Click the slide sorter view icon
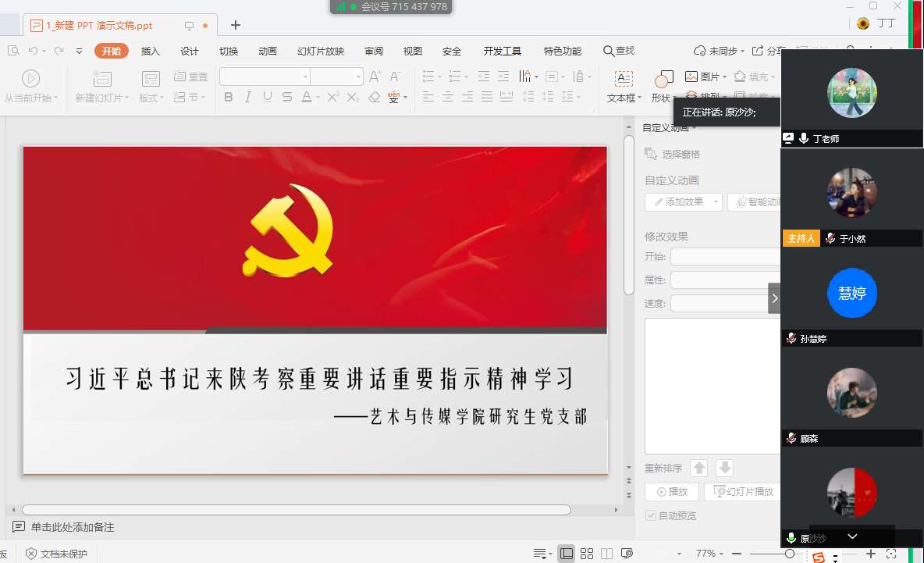The width and height of the screenshot is (924, 563). tap(587, 554)
